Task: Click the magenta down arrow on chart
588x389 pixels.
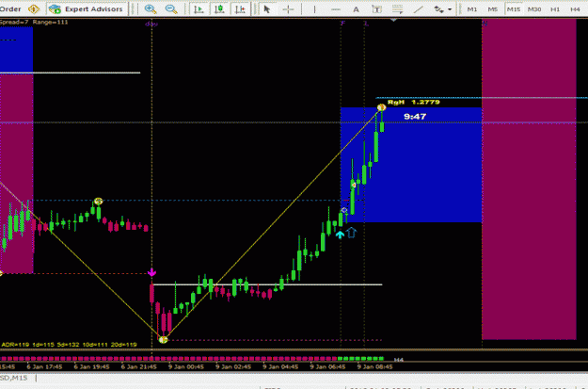Action: pos(151,272)
